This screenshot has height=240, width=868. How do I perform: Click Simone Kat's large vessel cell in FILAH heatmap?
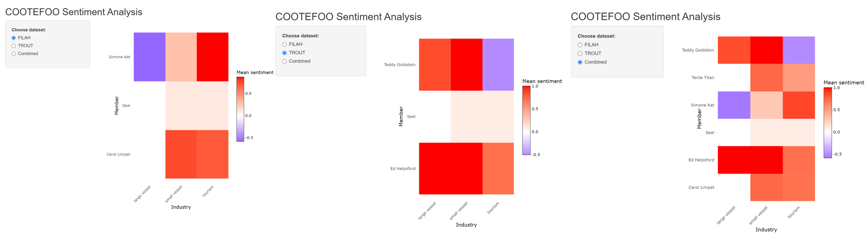[149, 57]
